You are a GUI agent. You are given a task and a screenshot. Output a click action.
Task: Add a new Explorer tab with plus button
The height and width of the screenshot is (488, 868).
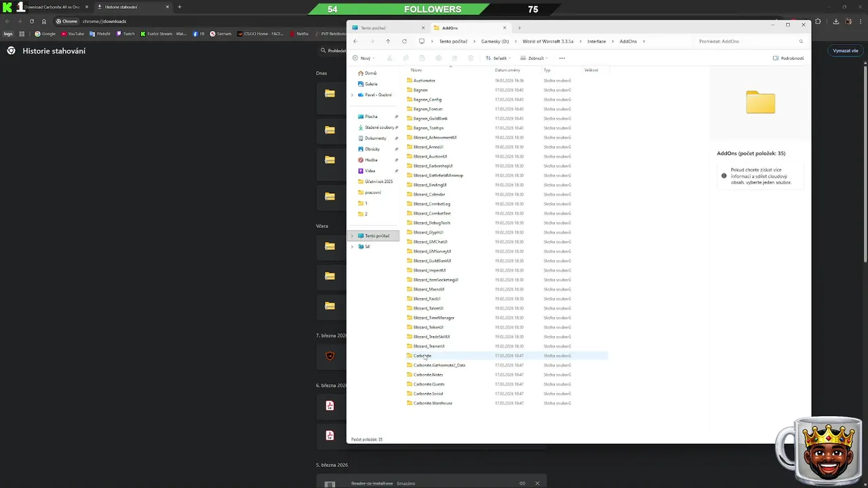point(519,28)
